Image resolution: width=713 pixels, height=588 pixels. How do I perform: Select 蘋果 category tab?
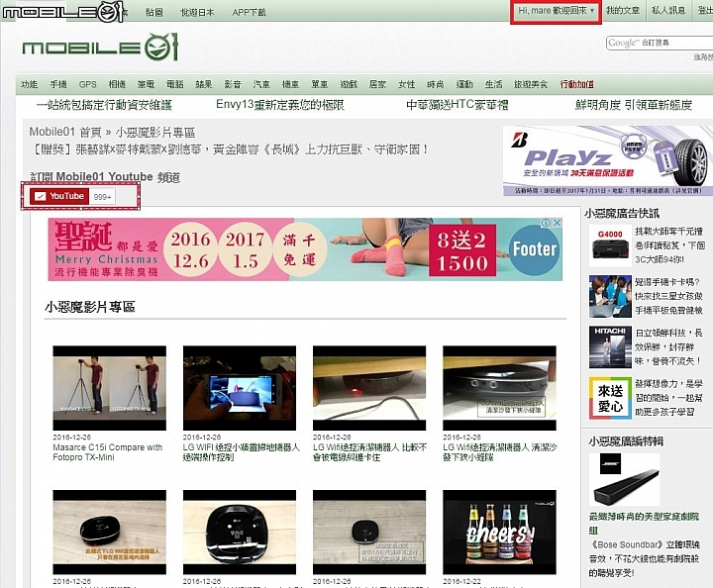click(204, 84)
